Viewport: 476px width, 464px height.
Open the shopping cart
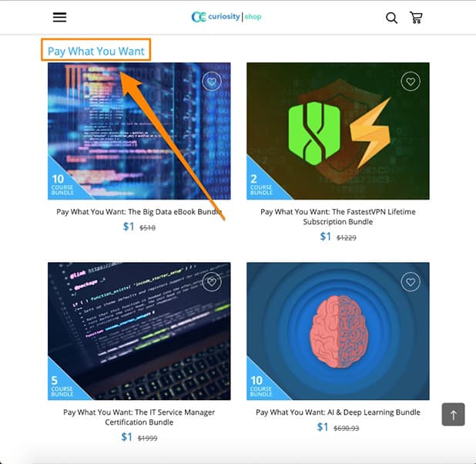click(x=416, y=18)
